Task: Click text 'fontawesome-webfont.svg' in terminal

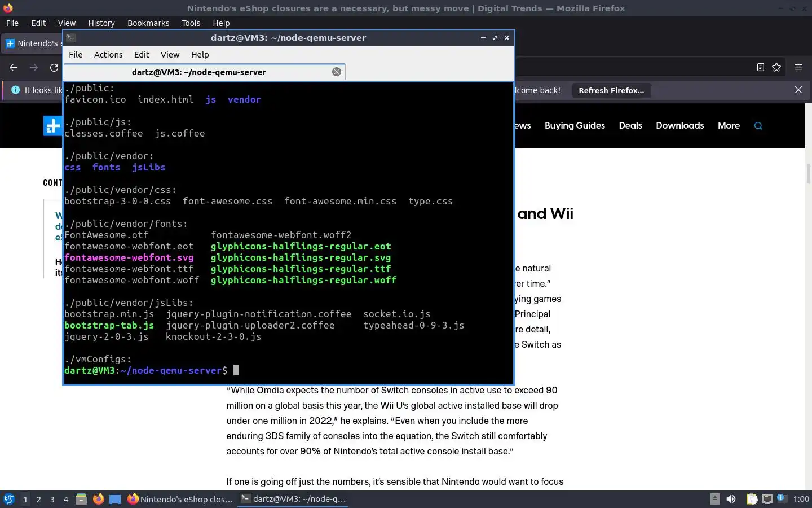Action: 129,257
